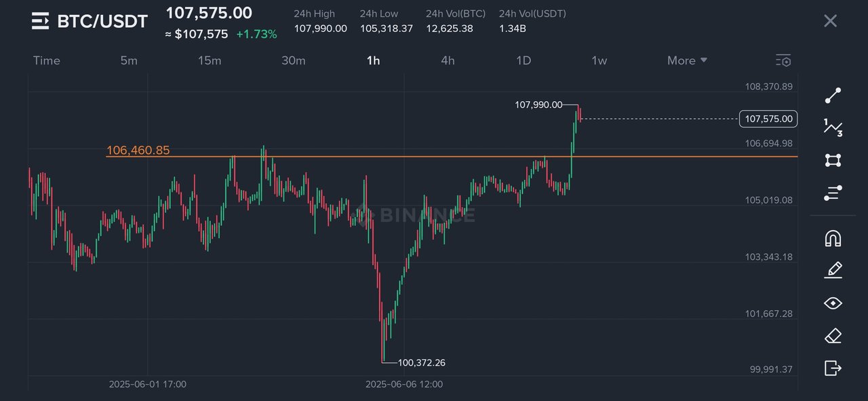Viewport: 868px width, 401px height.
Task: Select the eraser tool
Action: [x=833, y=335]
